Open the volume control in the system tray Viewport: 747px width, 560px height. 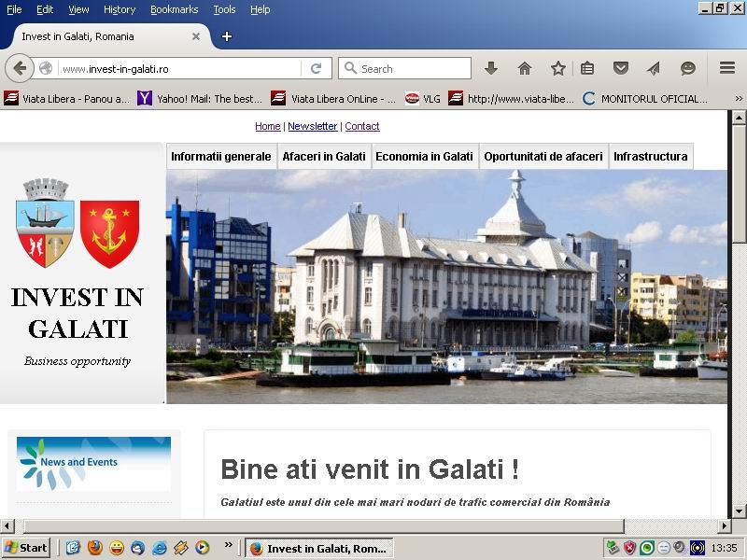(x=679, y=548)
